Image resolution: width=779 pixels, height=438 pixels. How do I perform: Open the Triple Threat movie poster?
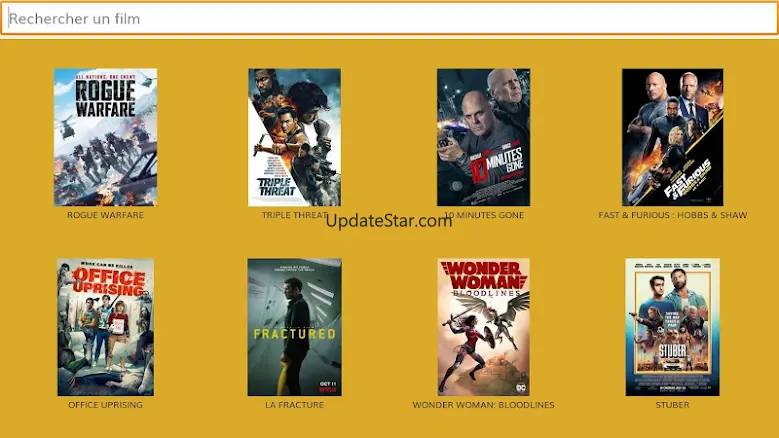click(x=295, y=137)
